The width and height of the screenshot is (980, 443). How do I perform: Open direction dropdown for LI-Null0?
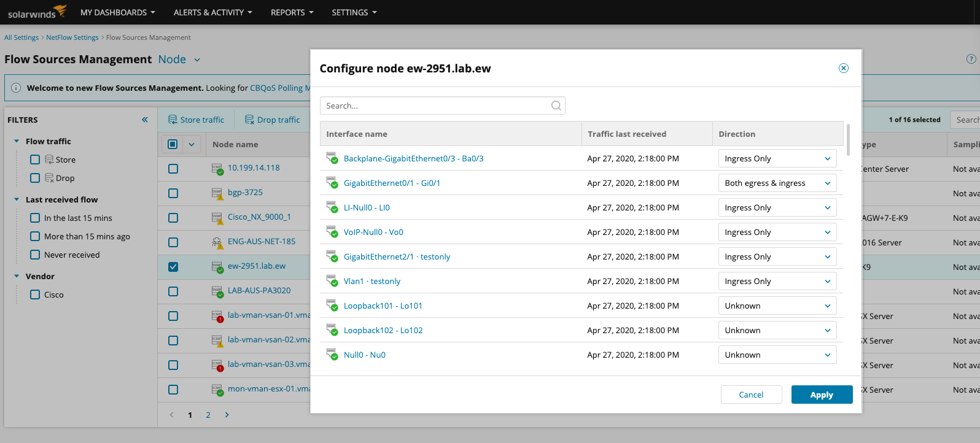coord(777,207)
